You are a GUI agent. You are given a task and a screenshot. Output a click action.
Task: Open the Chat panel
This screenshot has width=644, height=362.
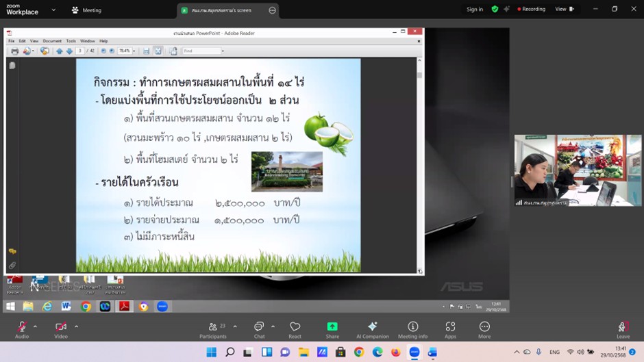coord(259,327)
